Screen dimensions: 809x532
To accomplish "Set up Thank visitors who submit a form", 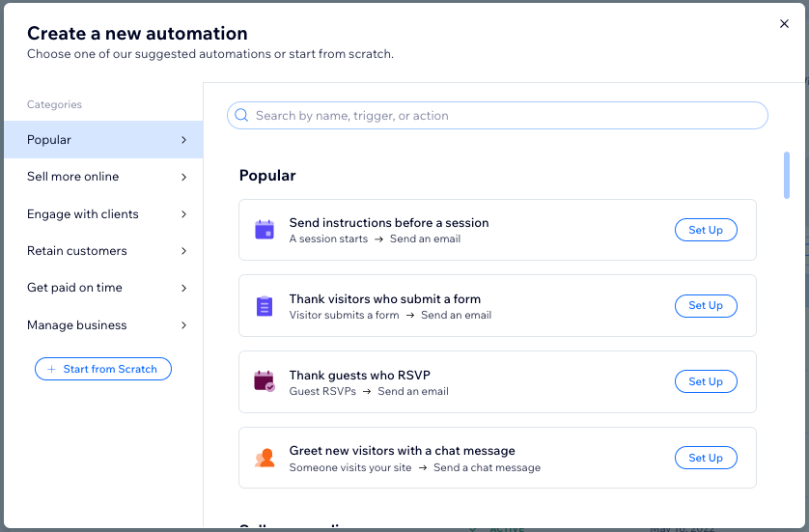I will [x=705, y=306].
